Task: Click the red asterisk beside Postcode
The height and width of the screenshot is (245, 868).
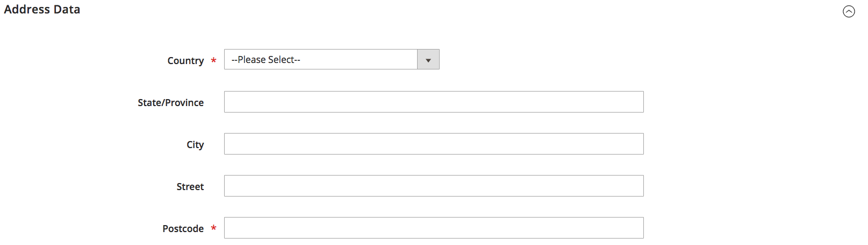Action: 213,228
